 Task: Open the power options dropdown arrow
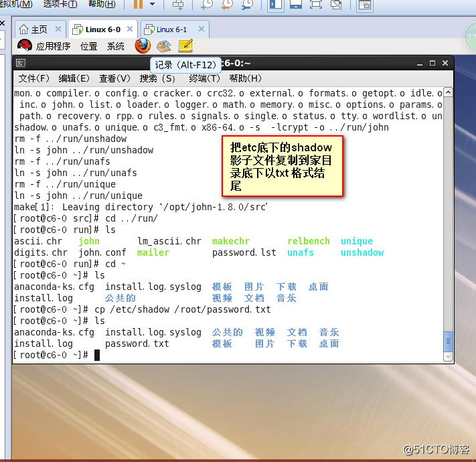pyautogui.click(x=153, y=4)
